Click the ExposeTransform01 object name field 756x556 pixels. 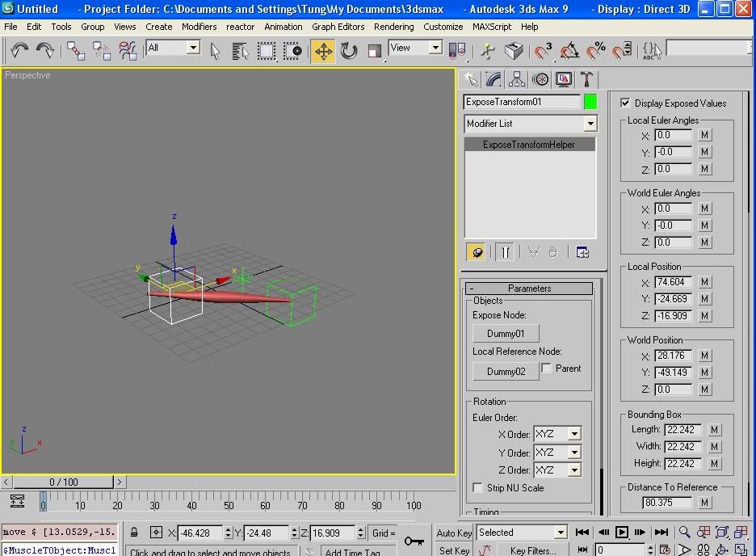click(522, 102)
